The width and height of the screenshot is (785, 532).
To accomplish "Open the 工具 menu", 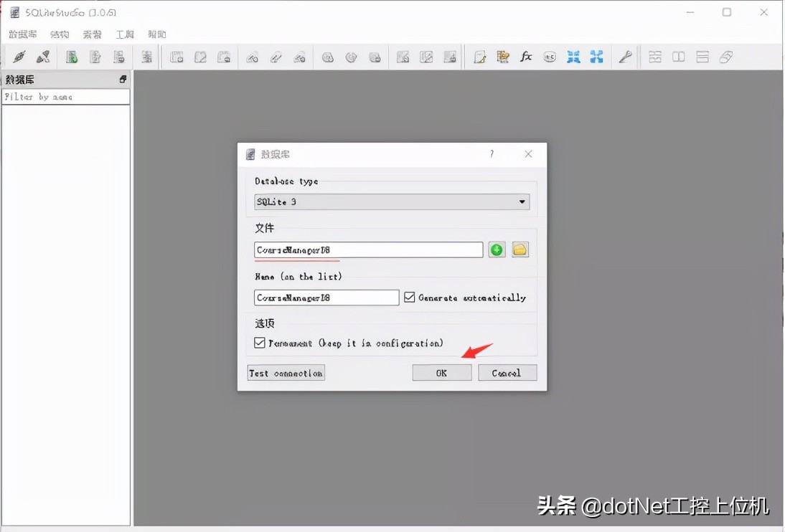I will [x=125, y=34].
